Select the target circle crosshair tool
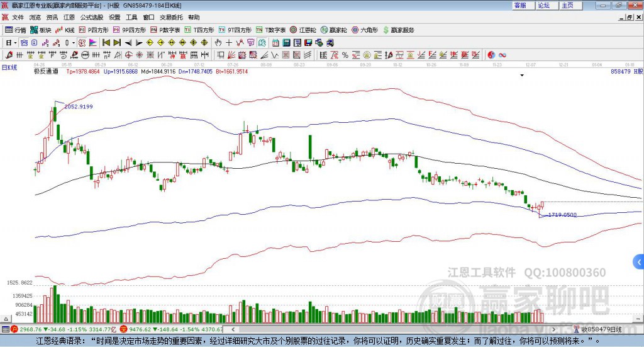The height and width of the screenshot is (347, 644). (128, 55)
